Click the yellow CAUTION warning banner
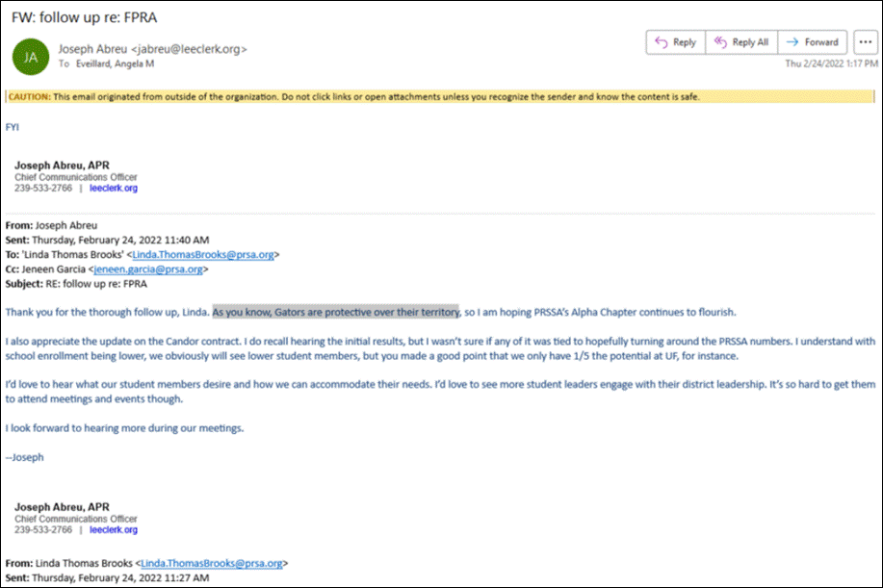This screenshot has width=883, height=588. (x=441, y=96)
